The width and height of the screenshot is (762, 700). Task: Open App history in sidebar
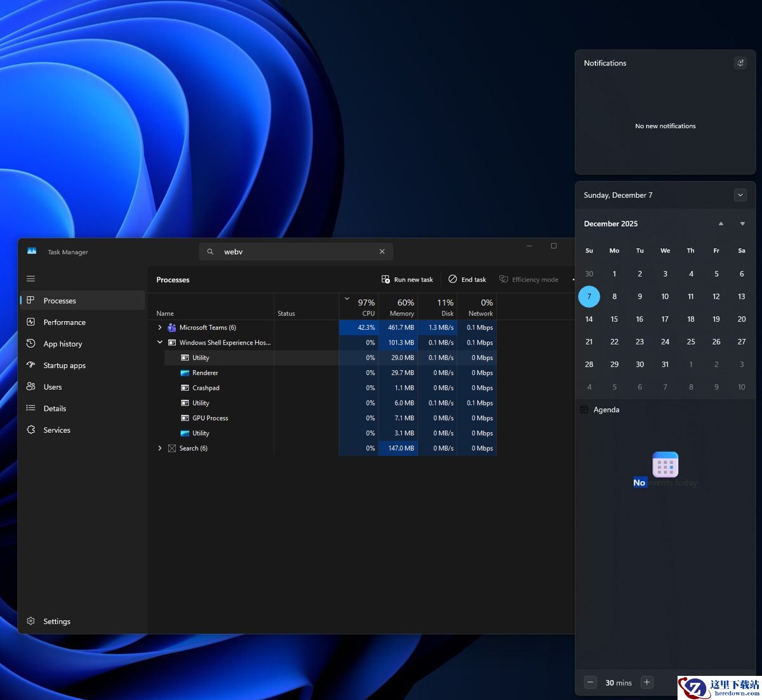(62, 344)
